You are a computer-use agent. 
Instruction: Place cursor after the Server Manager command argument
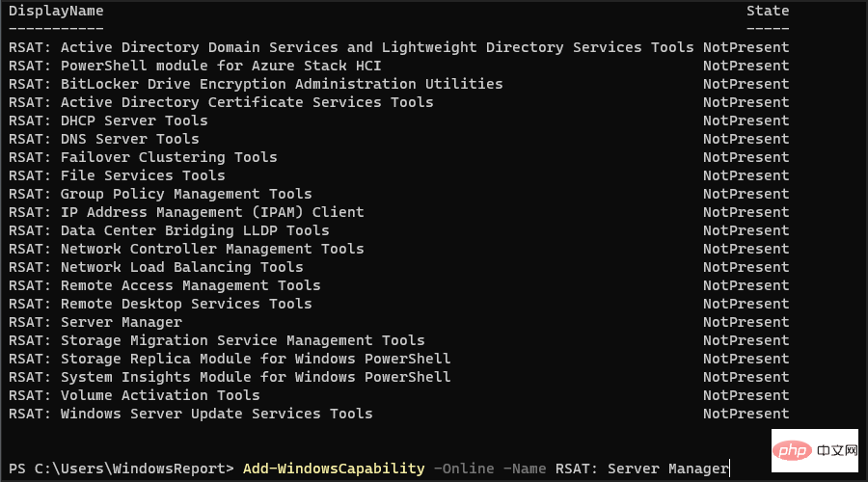point(729,469)
